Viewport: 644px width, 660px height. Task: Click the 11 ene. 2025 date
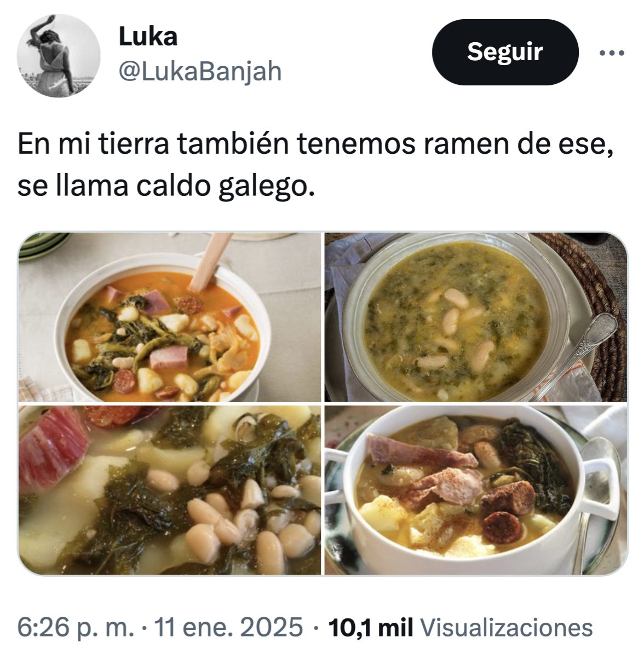(x=229, y=627)
